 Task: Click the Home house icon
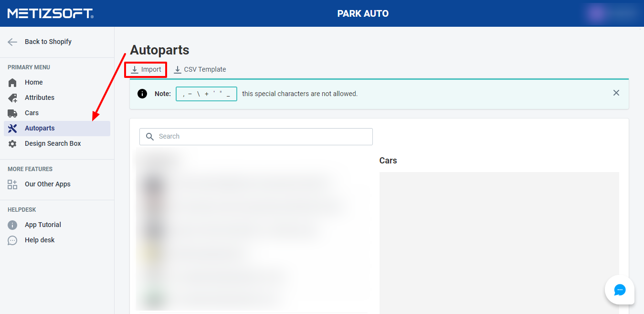[x=12, y=83]
